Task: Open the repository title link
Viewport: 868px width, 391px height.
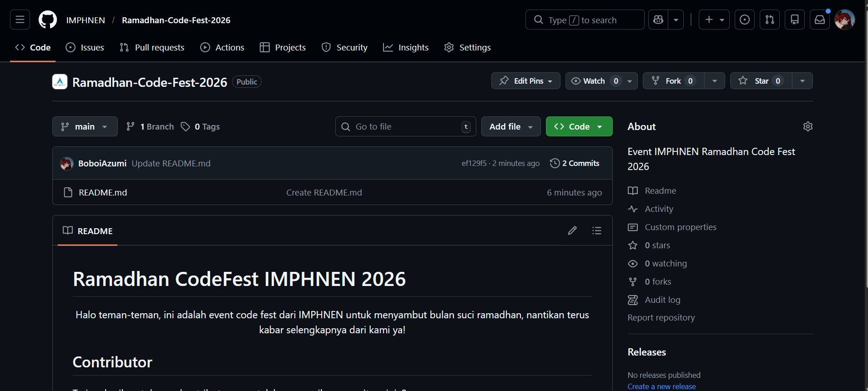Action: click(x=150, y=82)
